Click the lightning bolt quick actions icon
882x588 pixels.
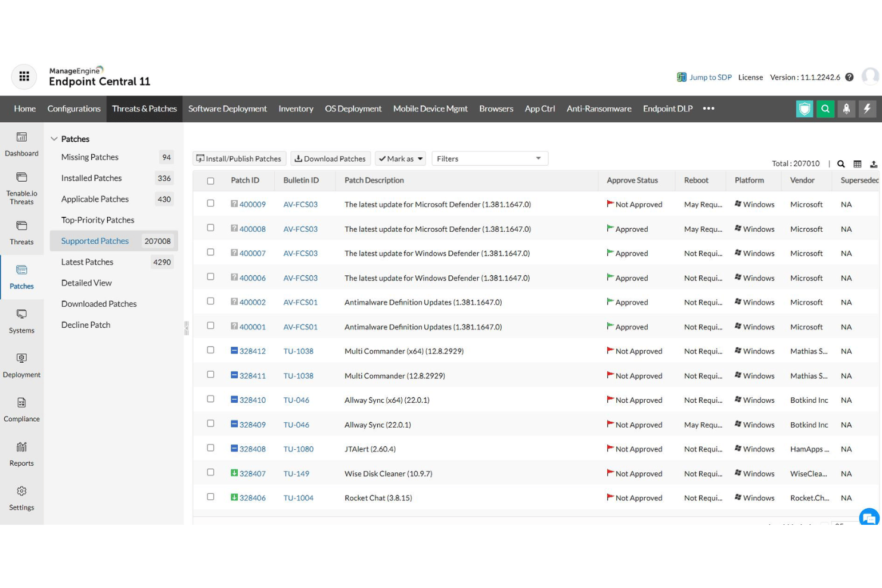coord(867,108)
